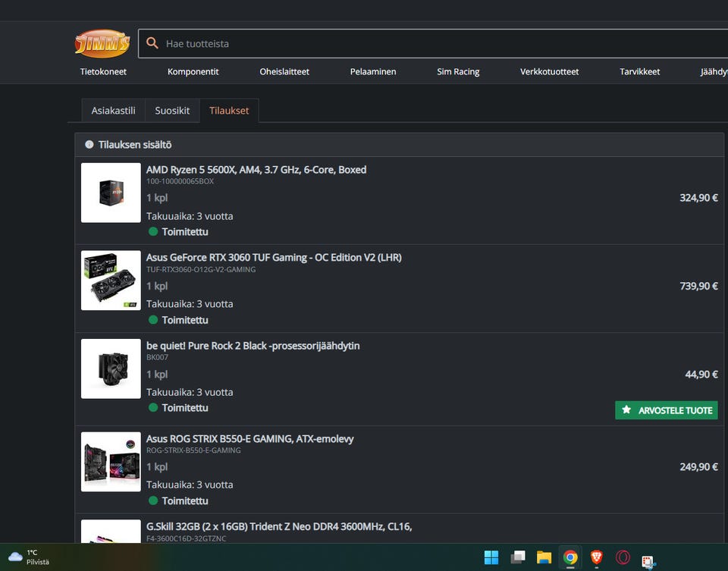
Task: Open Asus GeForce RTX 3060 TUF Gaming link
Action: click(x=274, y=257)
